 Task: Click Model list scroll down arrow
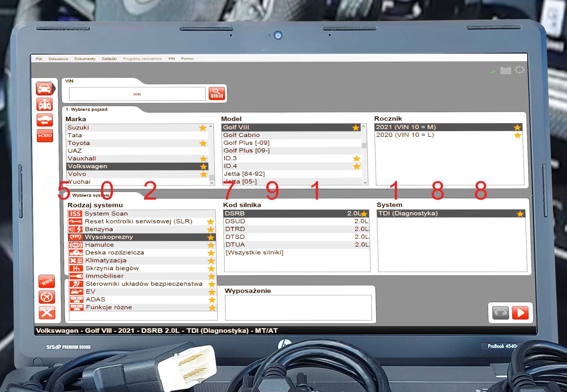(365, 183)
